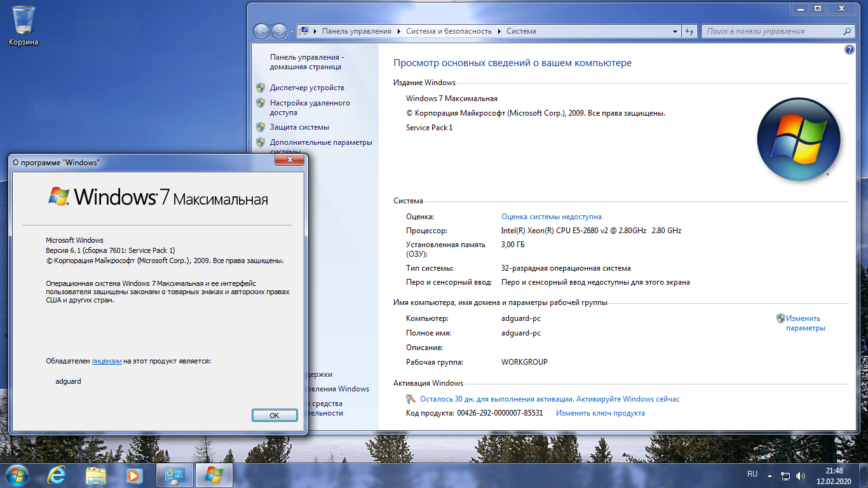Click the shield icon next to Изменить параметры

click(x=781, y=318)
